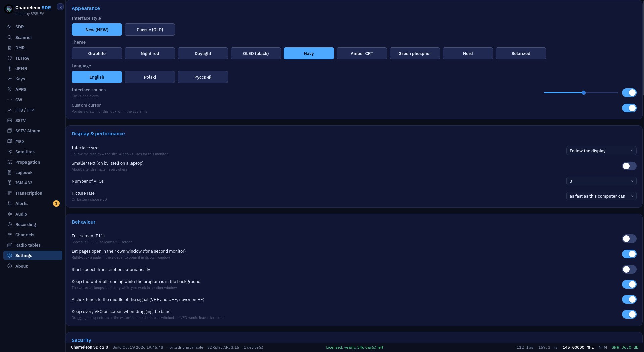
Task: Toggle Interface sounds switch off
Action: click(x=629, y=93)
